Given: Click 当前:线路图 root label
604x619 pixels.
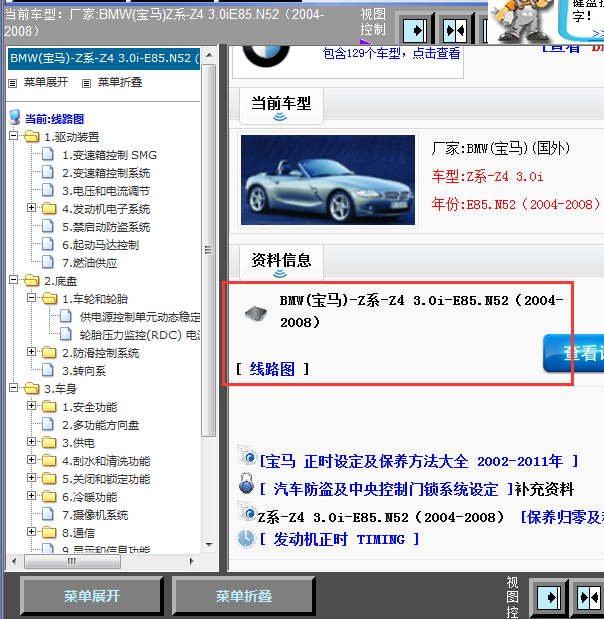Looking at the screenshot, I should (x=54, y=119).
